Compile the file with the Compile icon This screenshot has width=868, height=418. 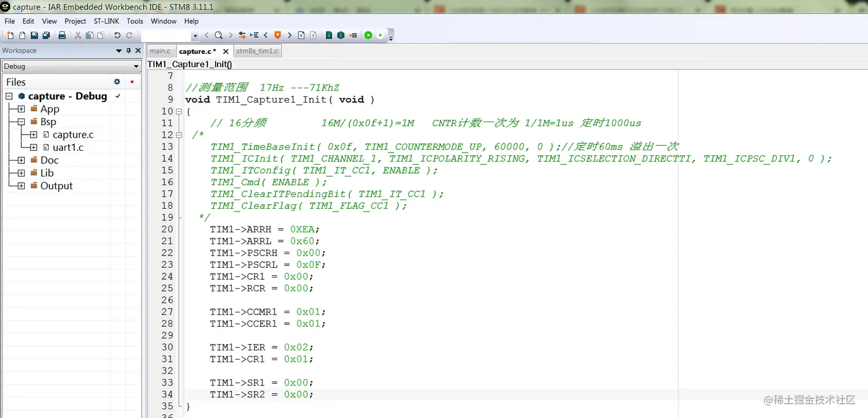click(x=329, y=36)
